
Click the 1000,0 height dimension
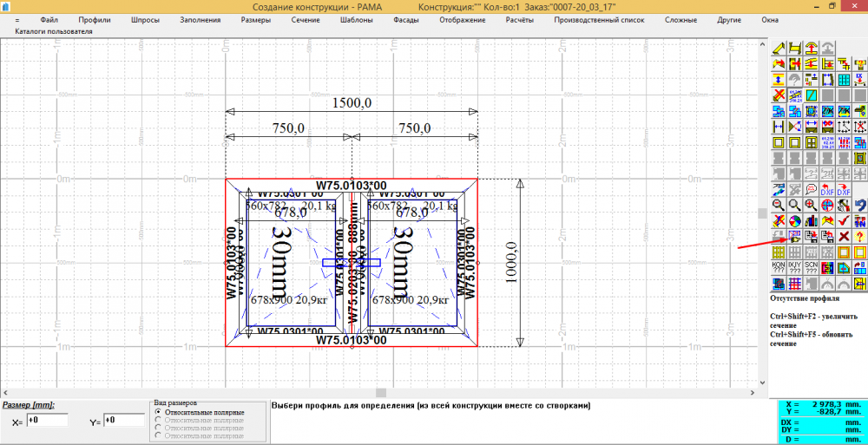click(x=513, y=263)
